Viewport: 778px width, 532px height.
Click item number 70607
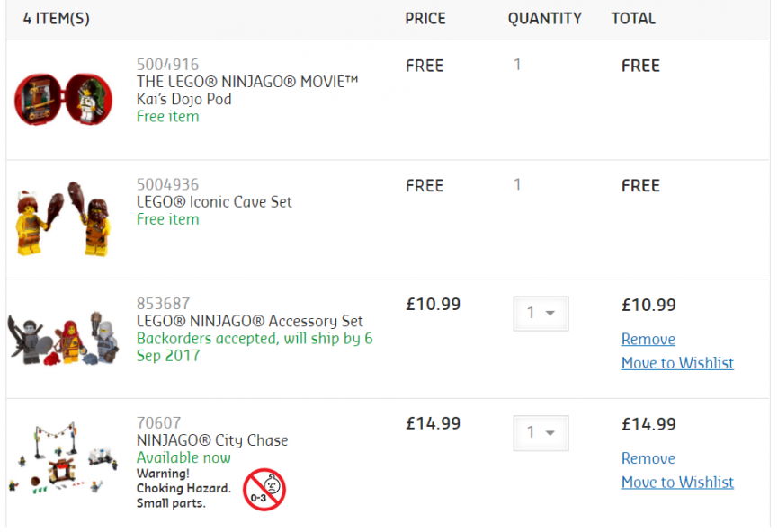pyautogui.click(x=159, y=423)
